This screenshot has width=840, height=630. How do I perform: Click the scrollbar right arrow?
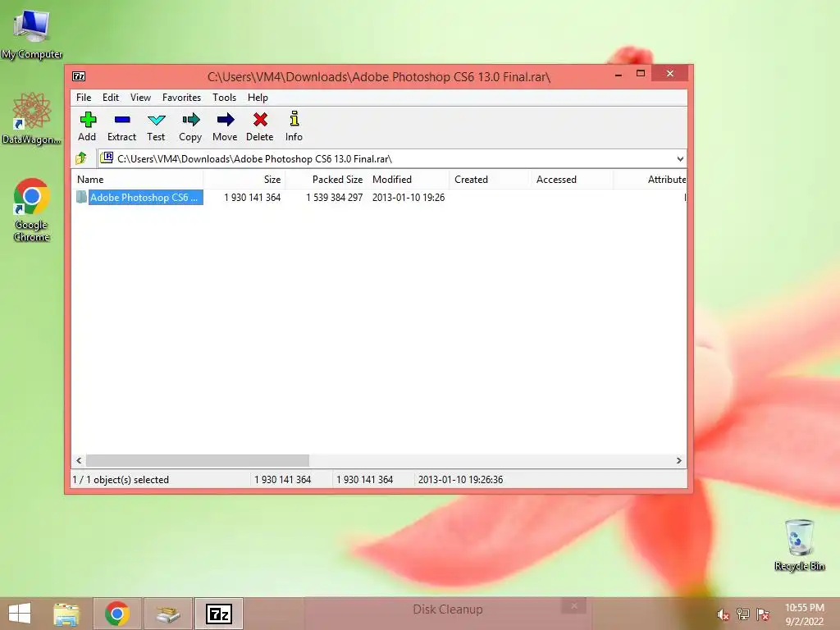point(679,461)
